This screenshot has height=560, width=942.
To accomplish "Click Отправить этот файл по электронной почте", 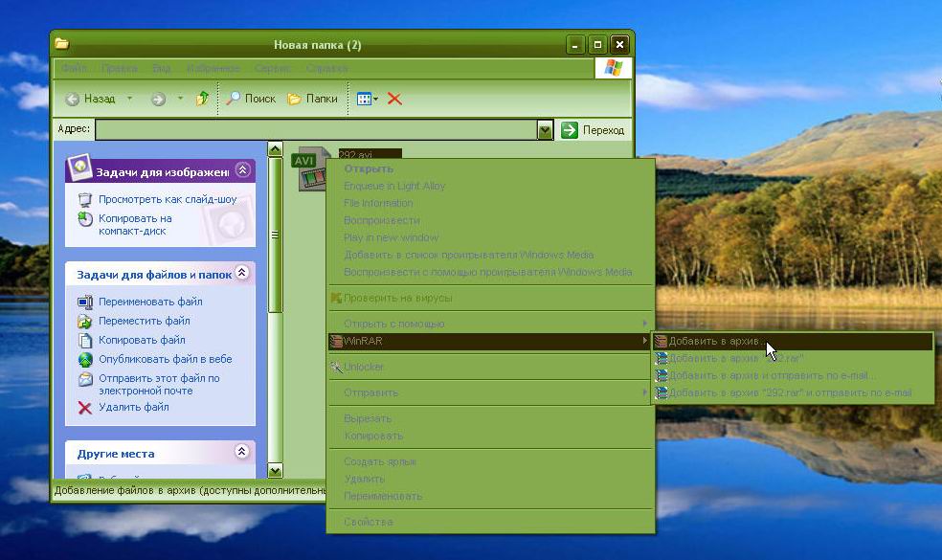I will coord(159,385).
